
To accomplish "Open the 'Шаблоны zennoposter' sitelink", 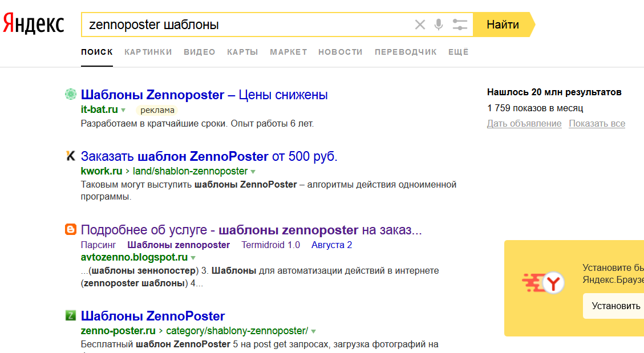I will click(179, 245).
